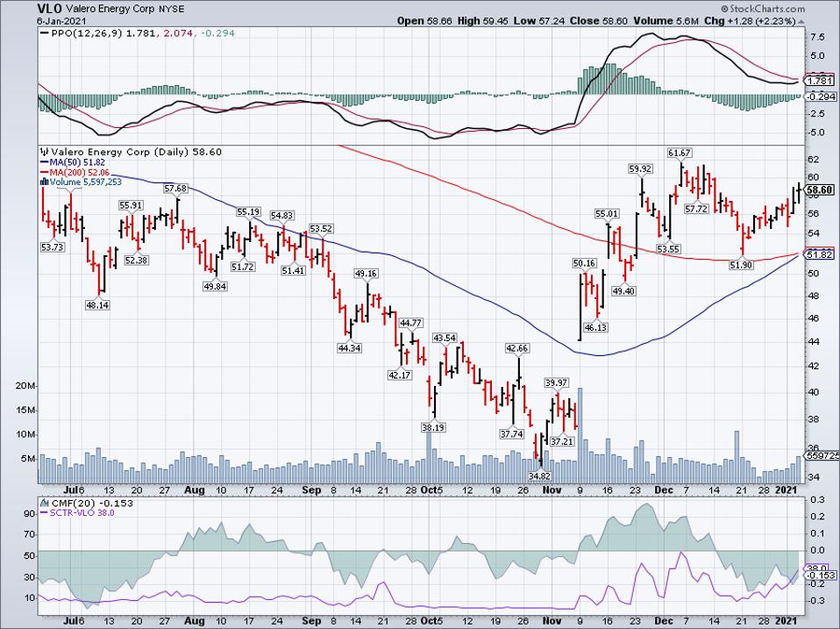Image resolution: width=840 pixels, height=629 pixels.
Task: Click the 42.66 price label
Action: 517,348
